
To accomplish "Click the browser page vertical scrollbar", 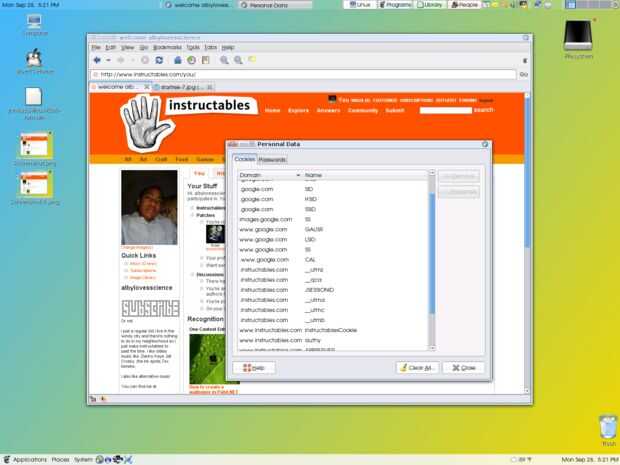I will click(x=527, y=174).
